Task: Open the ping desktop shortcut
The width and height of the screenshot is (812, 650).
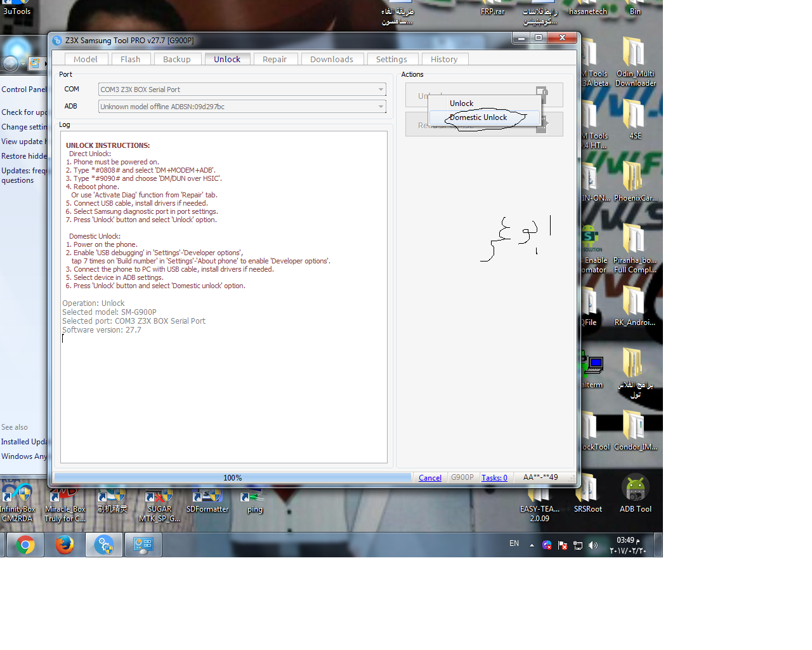Action: tap(254, 501)
